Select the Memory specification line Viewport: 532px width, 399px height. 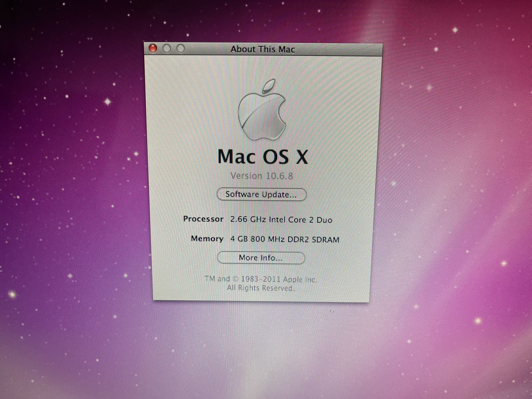pos(264,239)
